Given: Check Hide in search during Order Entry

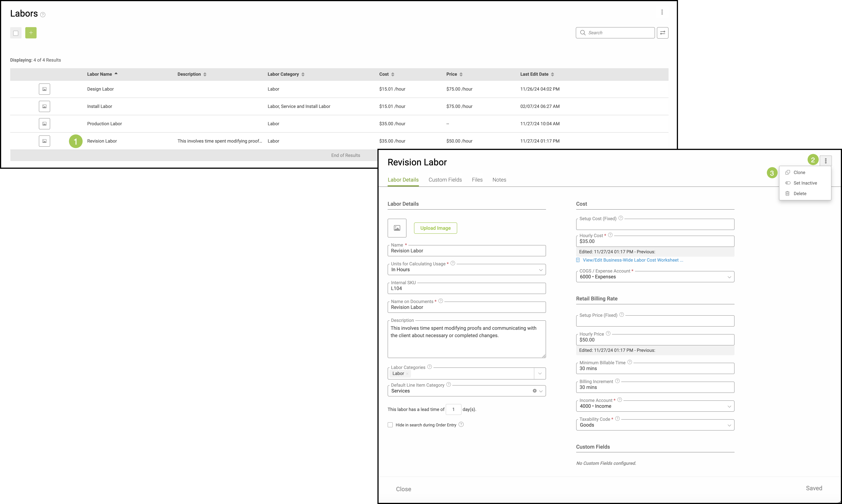Looking at the screenshot, I should pyautogui.click(x=390, y=425).
